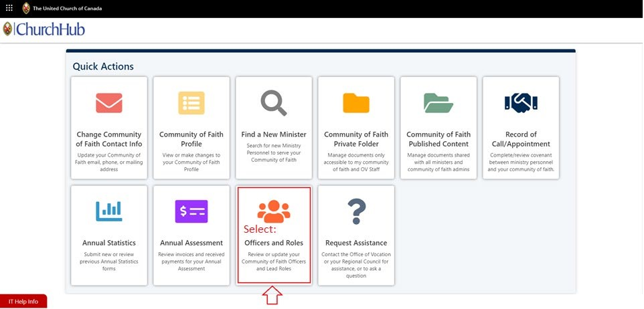Click the question mark icon

point(356,211)
